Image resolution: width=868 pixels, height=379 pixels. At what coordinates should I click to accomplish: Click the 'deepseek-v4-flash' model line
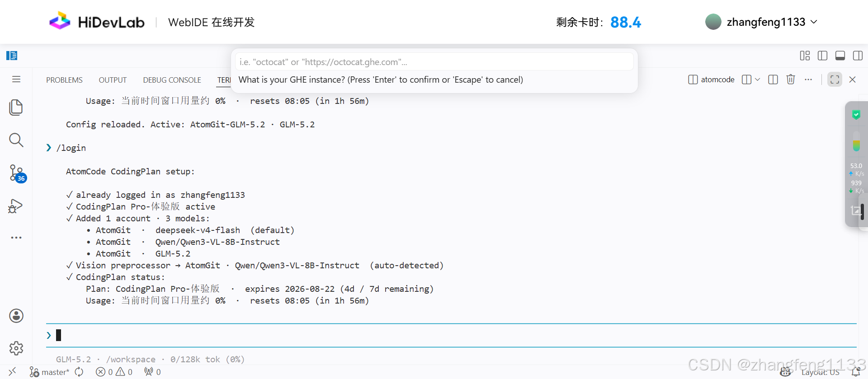(x=190, y=230)
